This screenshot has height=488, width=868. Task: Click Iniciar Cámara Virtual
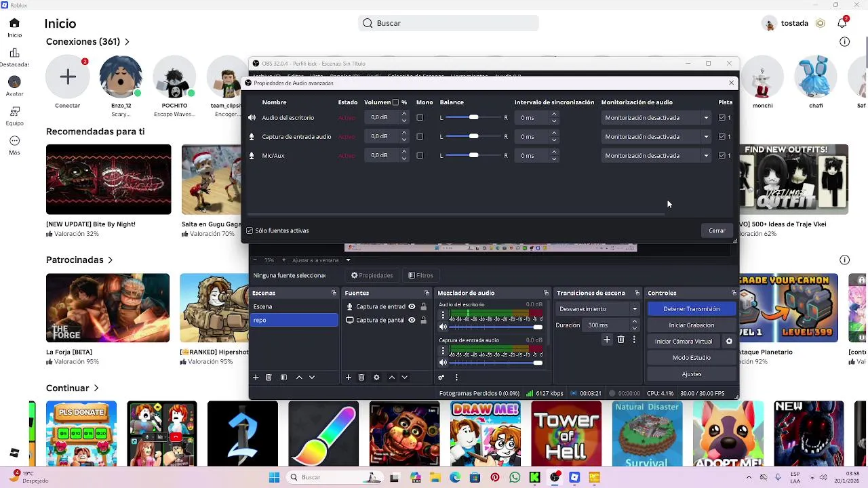[x=684, y=342]
